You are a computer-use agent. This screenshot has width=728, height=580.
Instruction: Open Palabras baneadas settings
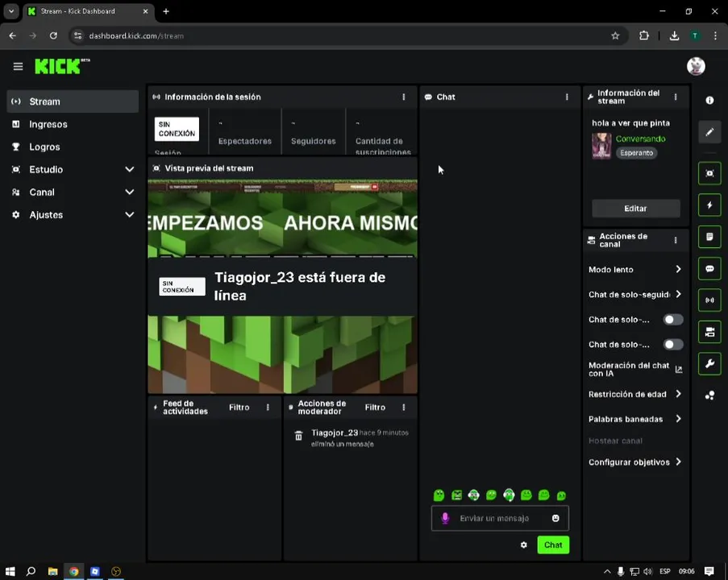[634, 419]
